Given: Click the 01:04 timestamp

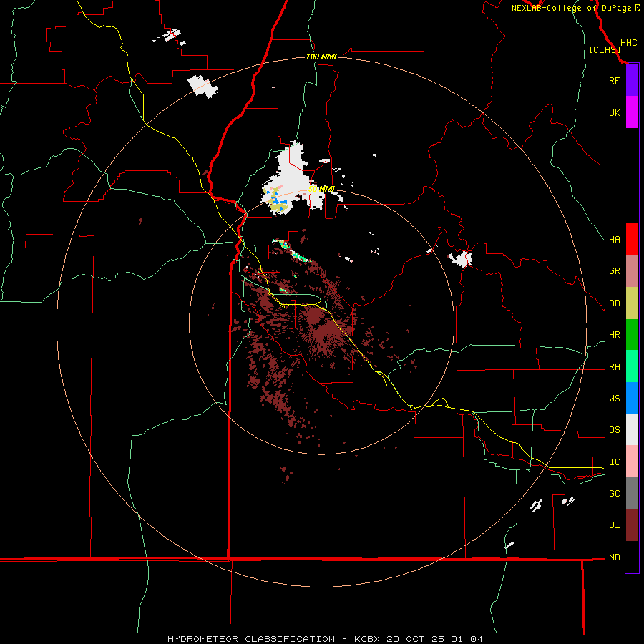Looking at the screenshot, I should tap(466, 639).
